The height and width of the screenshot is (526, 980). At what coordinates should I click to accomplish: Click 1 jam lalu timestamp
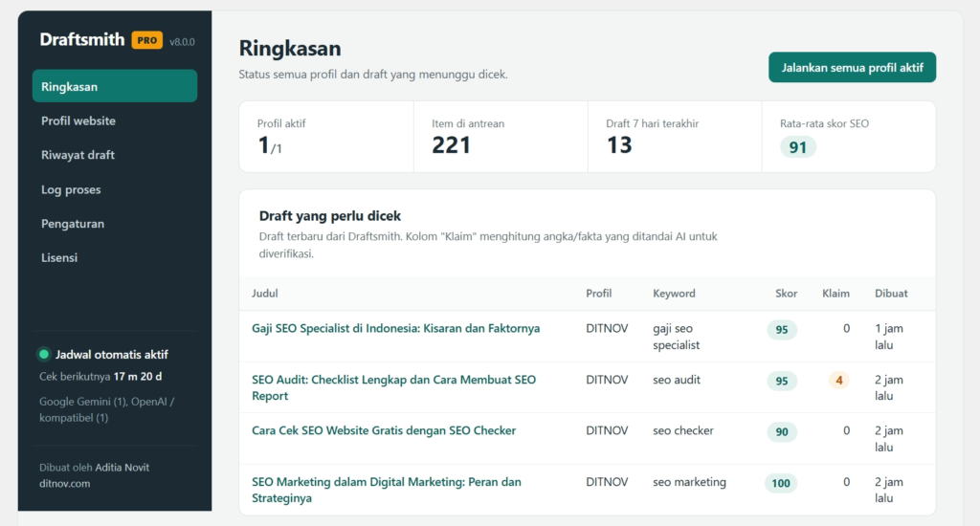(x=889, y=337)
